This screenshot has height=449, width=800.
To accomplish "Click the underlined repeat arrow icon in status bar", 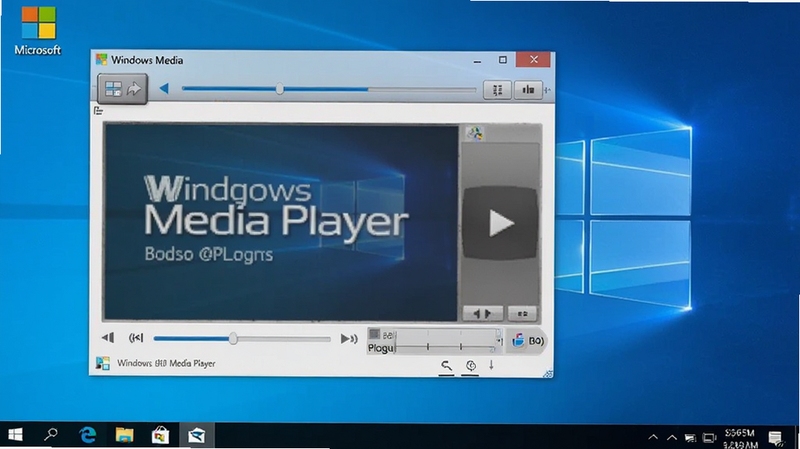I will [446, 366].
